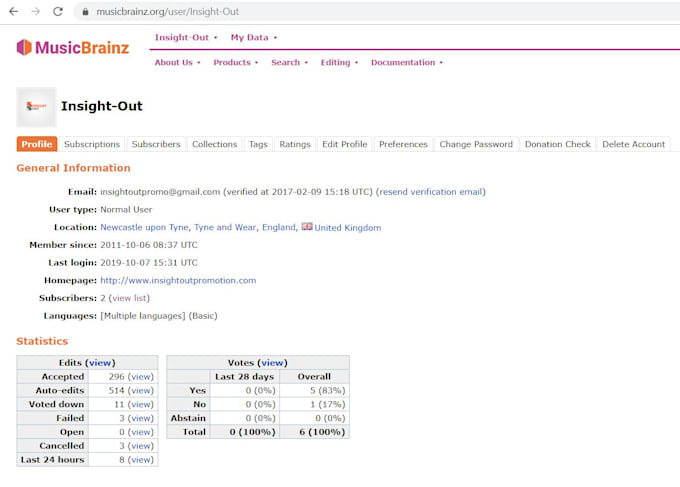Open the Tags tab
The height and width of the screenshot is (487, 680).
coord(258,144)
